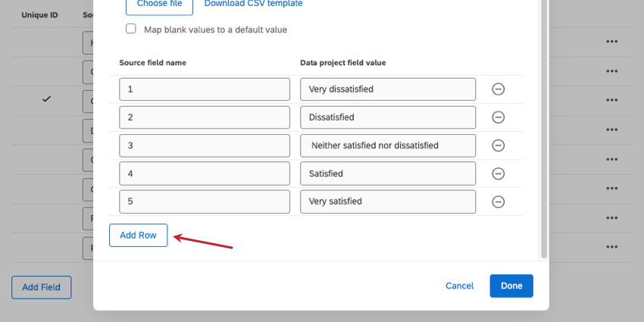The width and height of the screenshot is (644, 322).
Task: Remove the 'Neither satisfied nor dissatisfied' row
Action: [x=499, y=145]
